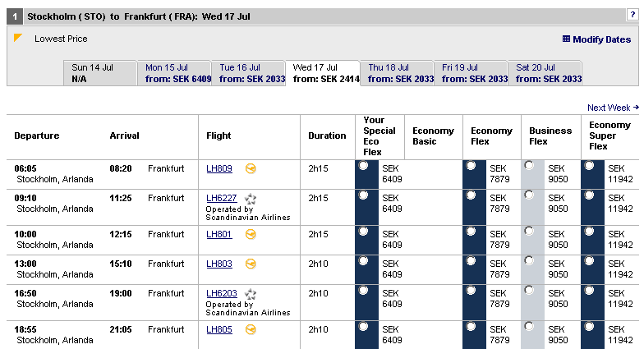The image size is (644, 349).
Task: Click the Lufthansa logo next to LH803
Action: tap(251, 264)
